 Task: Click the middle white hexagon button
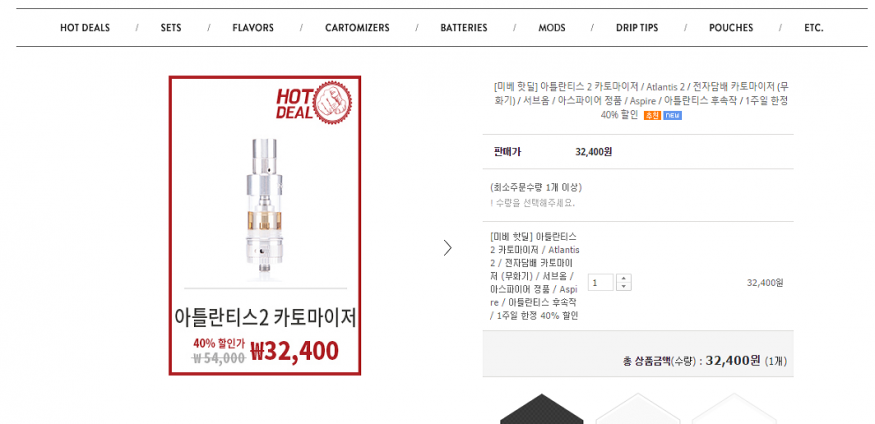tap(638, 409)
